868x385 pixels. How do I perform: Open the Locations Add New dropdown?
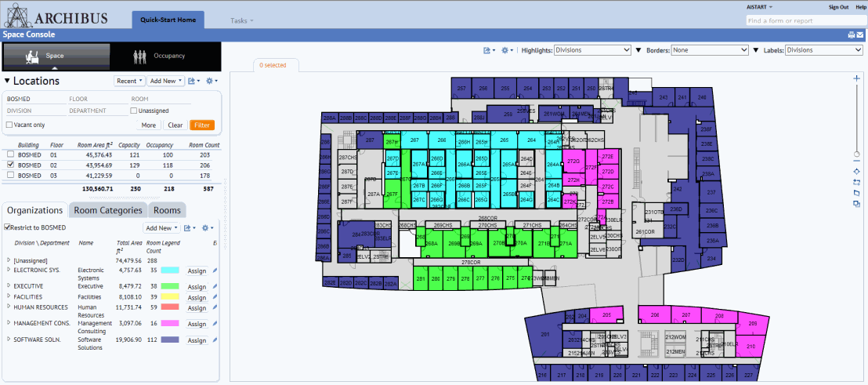165,81
